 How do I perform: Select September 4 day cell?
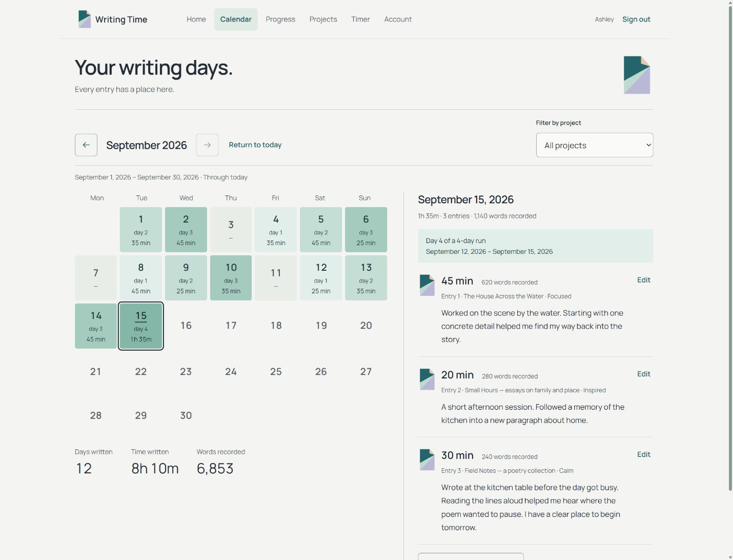tap(276, 230)
